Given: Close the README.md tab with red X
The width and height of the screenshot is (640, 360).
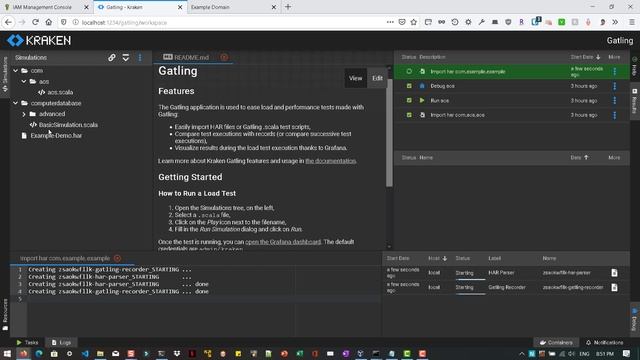Looking at the screenshot, I should tap(224, 57).
